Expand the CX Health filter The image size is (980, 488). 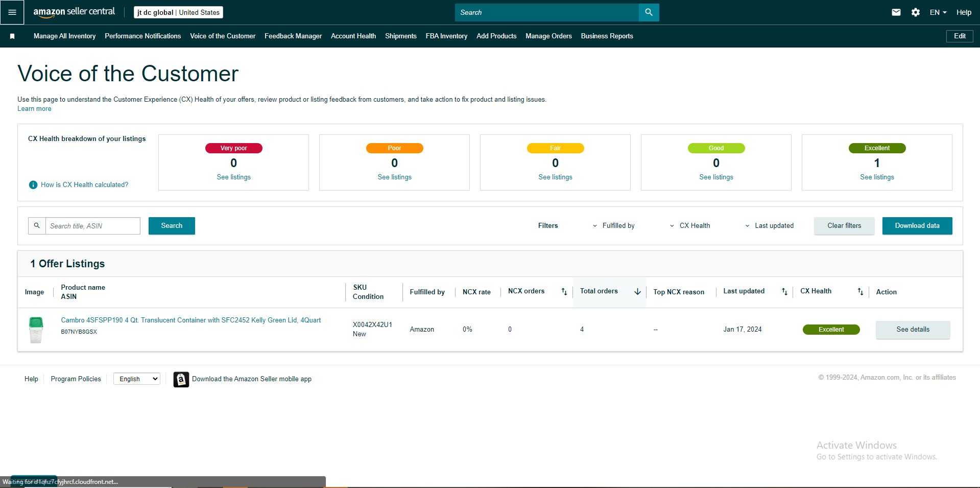coord(690,226)
